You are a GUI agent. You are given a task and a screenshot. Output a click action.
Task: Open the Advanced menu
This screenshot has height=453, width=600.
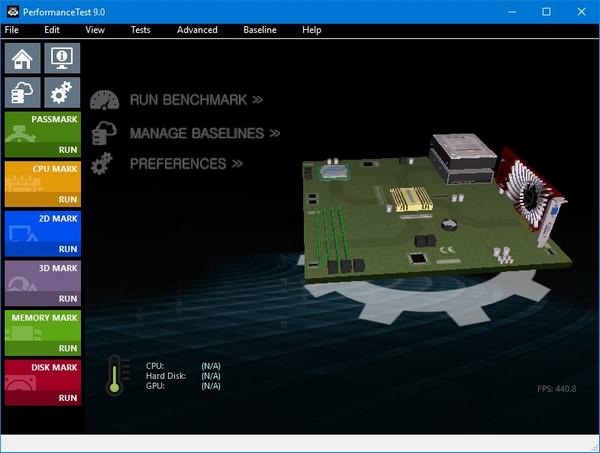[197, 30]
